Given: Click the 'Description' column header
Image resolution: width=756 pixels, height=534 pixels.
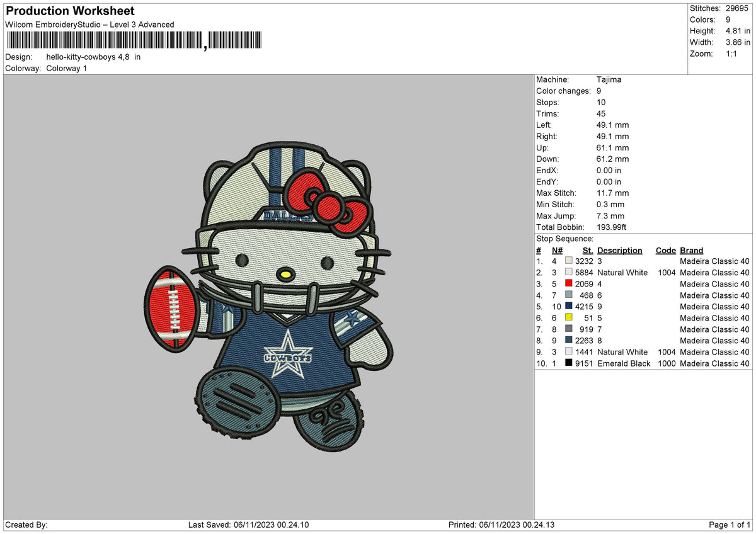Looking at the screenshot, I should pyautogui.click(x=620, y=250).
